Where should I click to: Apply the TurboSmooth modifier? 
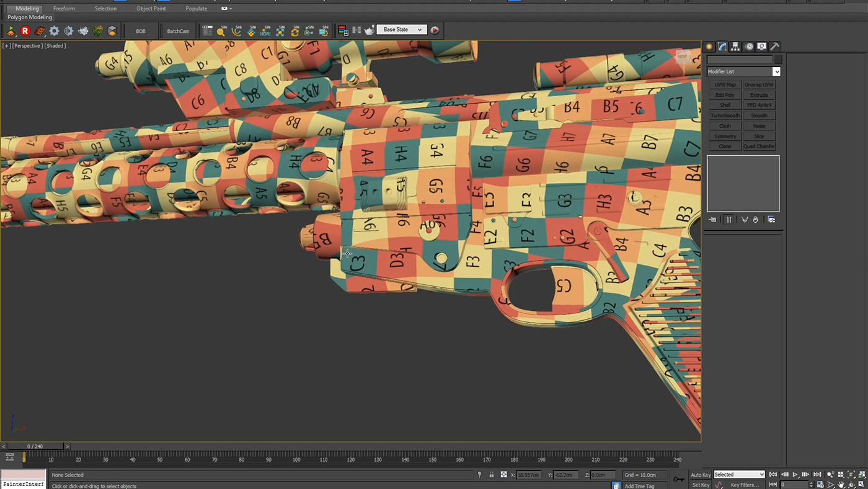(725, 115)
